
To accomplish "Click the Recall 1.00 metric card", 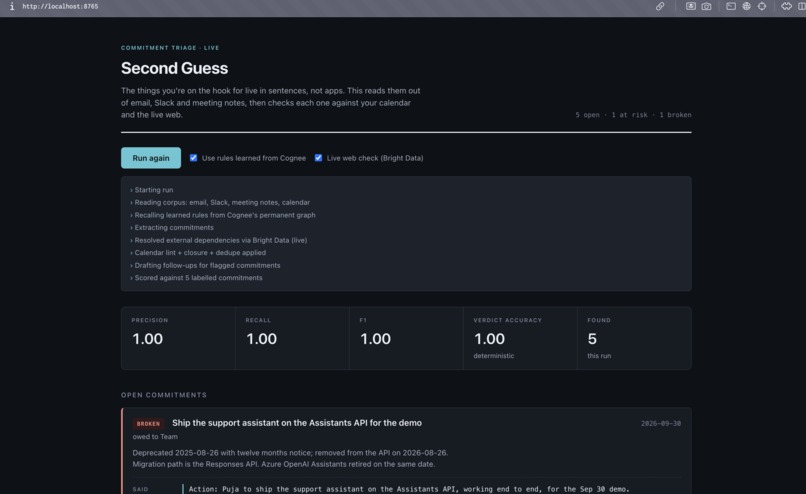I will click(x=292, y=338).
